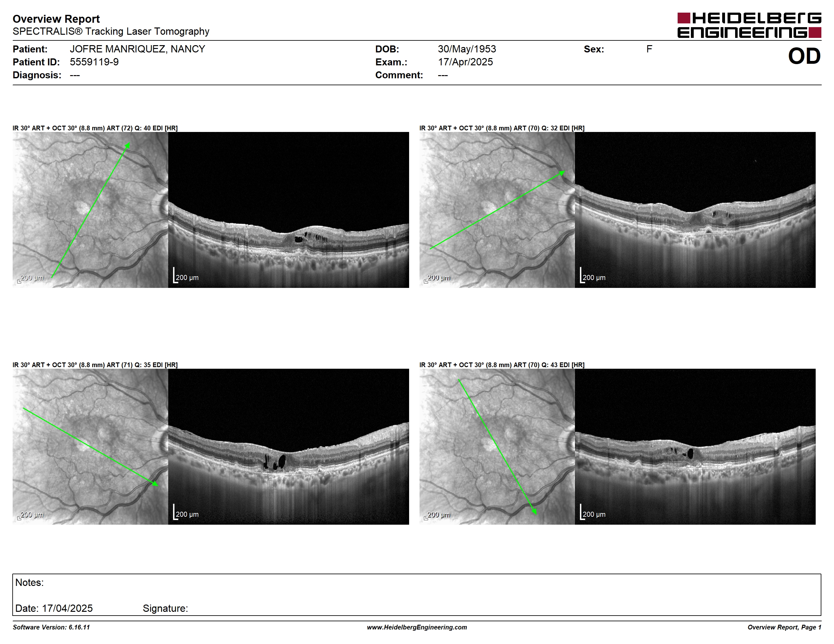Click patient name JOFRE MANRIQUEZ, NANCY
The height and width of the screenshot is (644, 834).
point(137,49)
